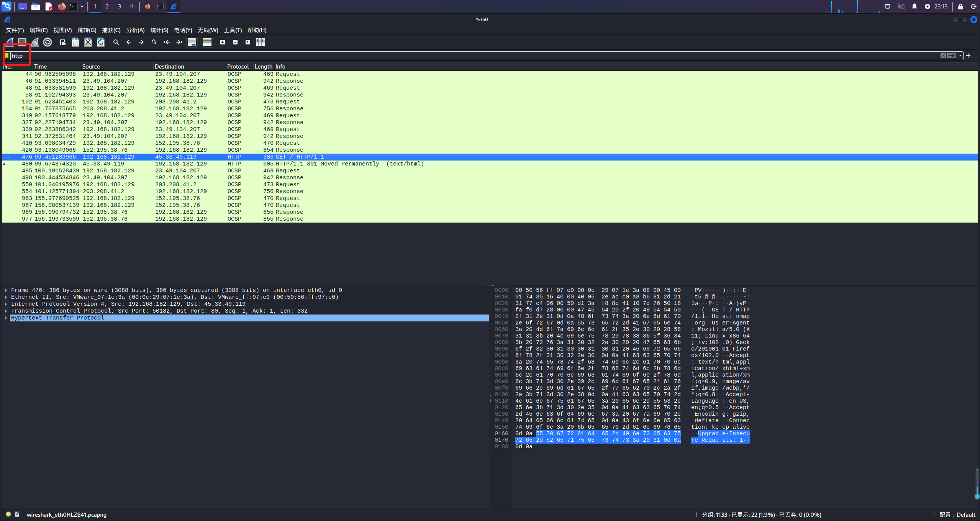The image size is (980, 521).
Task: Jump to the first packet
Action: (167, 42)
